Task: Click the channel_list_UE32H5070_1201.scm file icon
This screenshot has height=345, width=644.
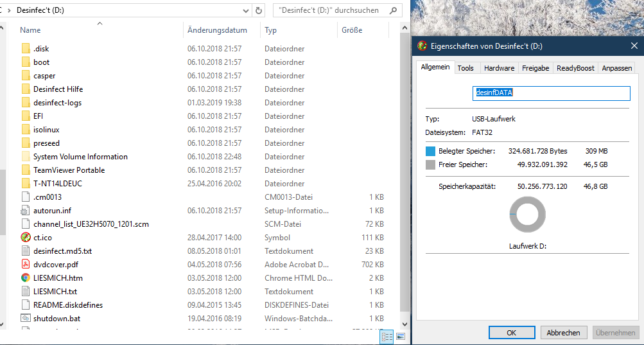Action: click(x=26, y=224)
